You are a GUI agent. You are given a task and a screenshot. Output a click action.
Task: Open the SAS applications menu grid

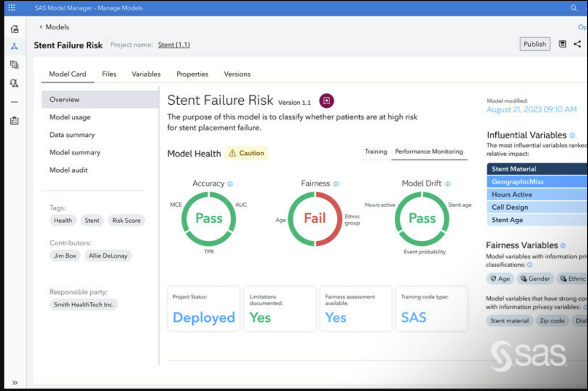(x=12, y=8)
